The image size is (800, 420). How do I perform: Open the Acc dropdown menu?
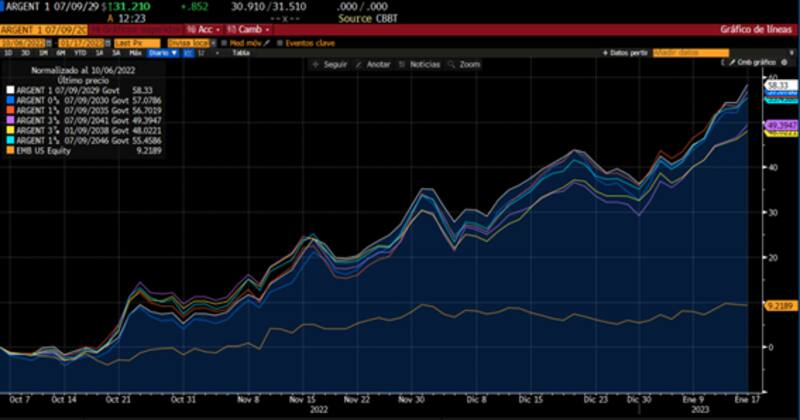click(206, 30)
